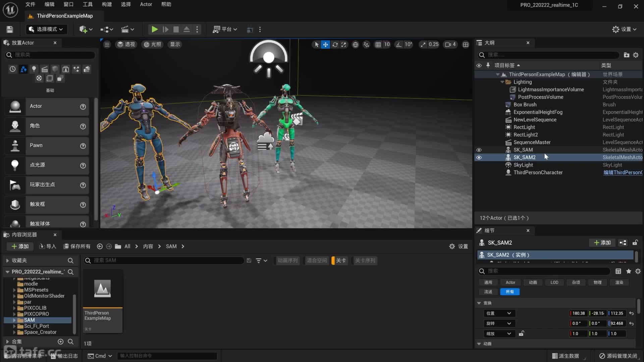The width and height of the screenshot is (644, 362).
Task: Select the viewport select tool arrow
Action: tap(316, 44)
